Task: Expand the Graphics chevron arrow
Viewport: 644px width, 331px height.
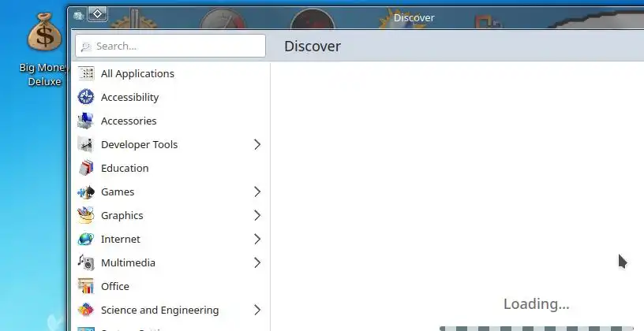Action: point(257,215)
